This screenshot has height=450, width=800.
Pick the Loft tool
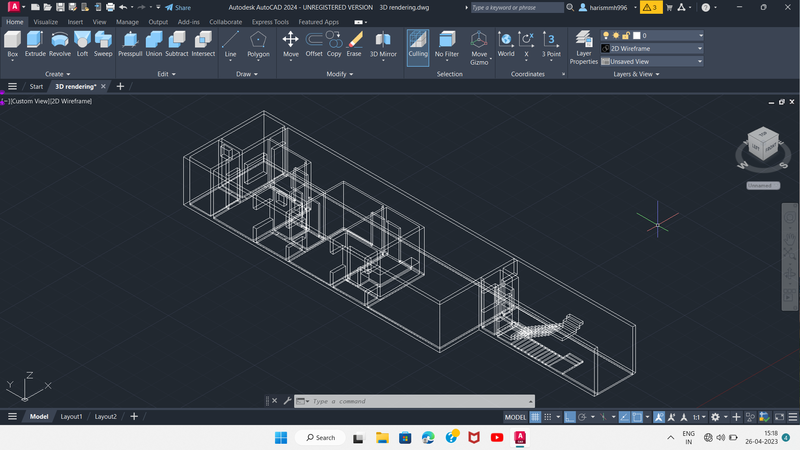tap(82, 44)
